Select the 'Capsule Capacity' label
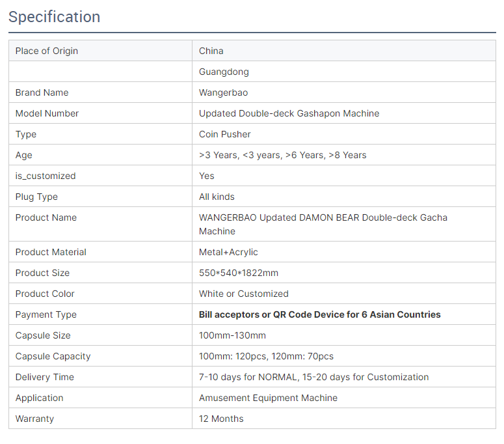 coord(53,356)
